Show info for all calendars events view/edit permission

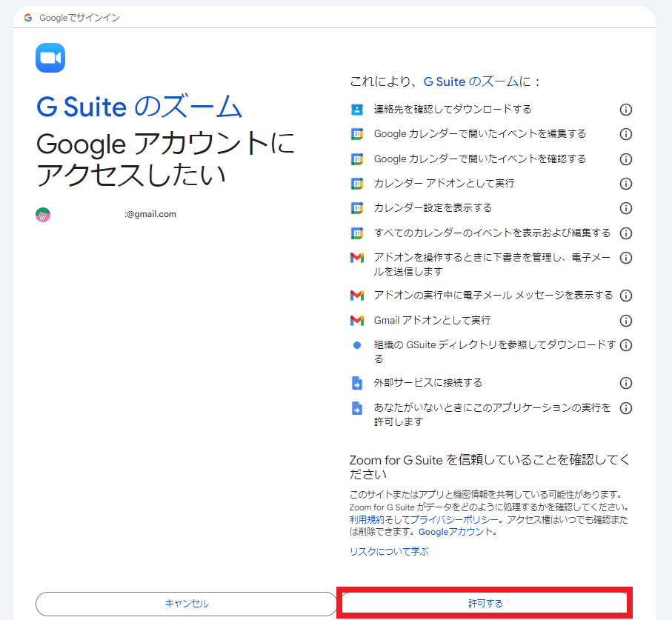click(x=625, y=233)
